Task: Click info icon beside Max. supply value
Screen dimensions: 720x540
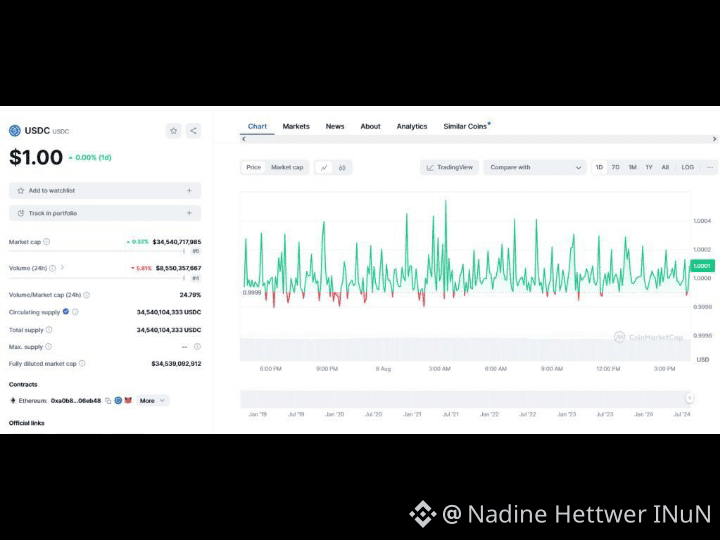Action: point(197,347)
